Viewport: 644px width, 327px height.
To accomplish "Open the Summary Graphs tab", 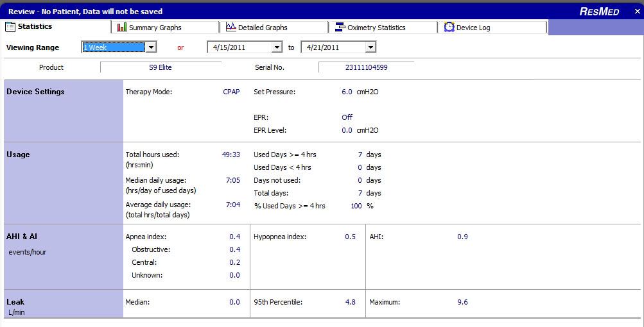I will [165, 27].
